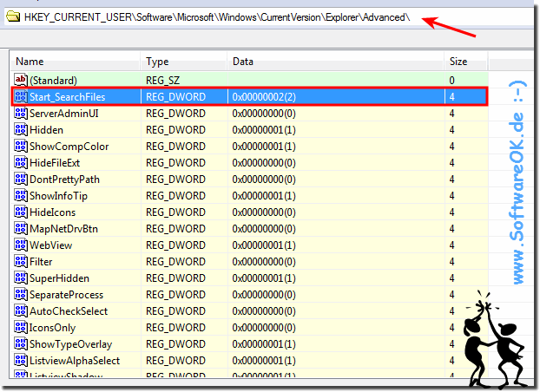Select the Filter entry name
This screenshot has height=392, width=540.
pyautogui.click(x=41, y=262)
